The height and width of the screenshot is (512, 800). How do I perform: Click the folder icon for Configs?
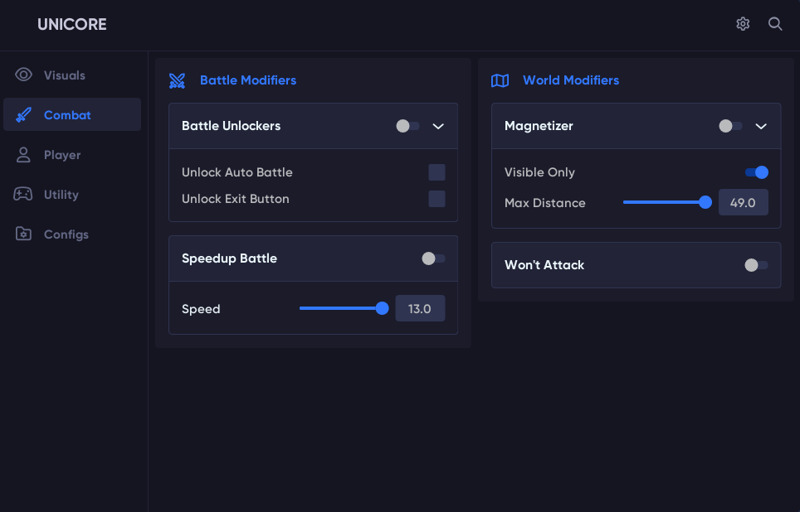click(x=23, y=234)
